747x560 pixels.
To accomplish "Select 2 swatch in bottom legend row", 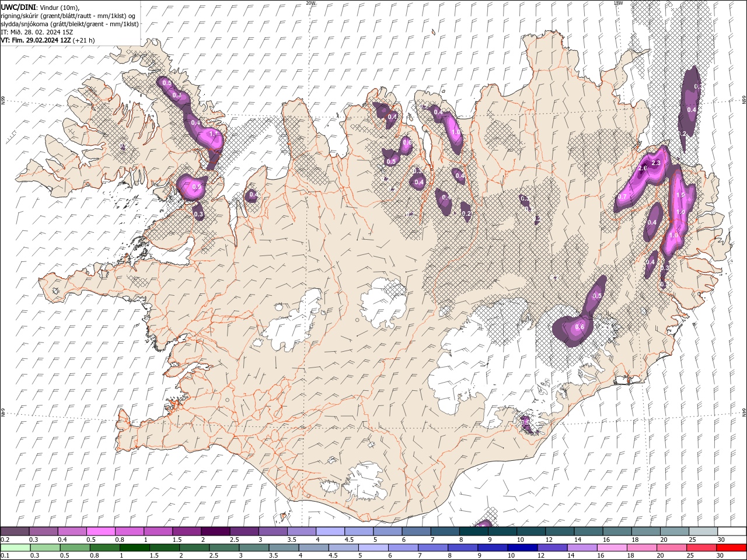I will click(193, 548).
